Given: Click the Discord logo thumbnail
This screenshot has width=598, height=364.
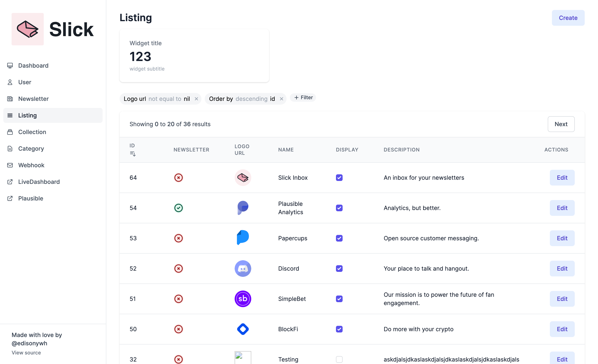Looking at the screenshot, I should [x=243, y=269].
